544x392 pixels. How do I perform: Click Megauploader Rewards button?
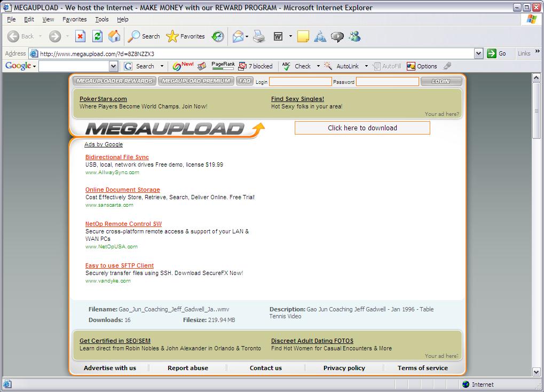[114, 81]
